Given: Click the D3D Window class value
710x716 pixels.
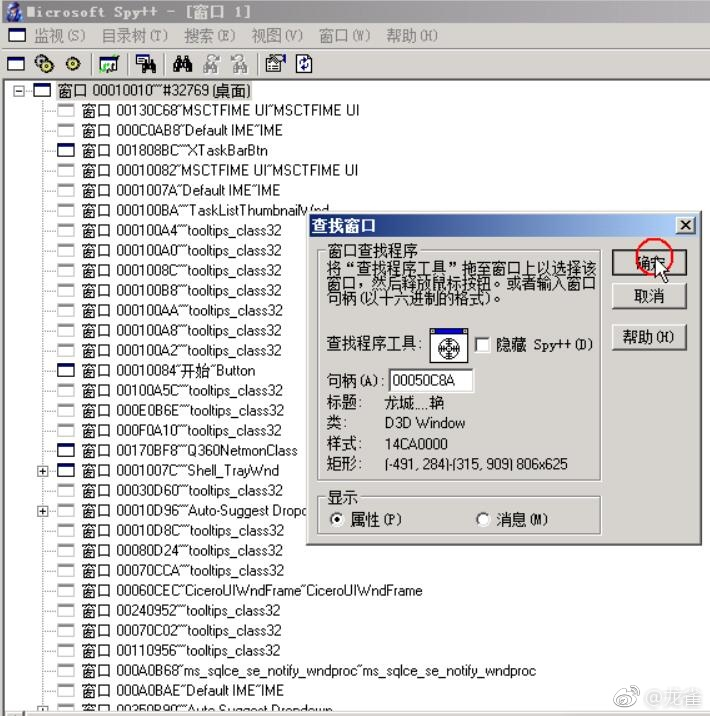Looking at the screenshot, I should (425, 423).
